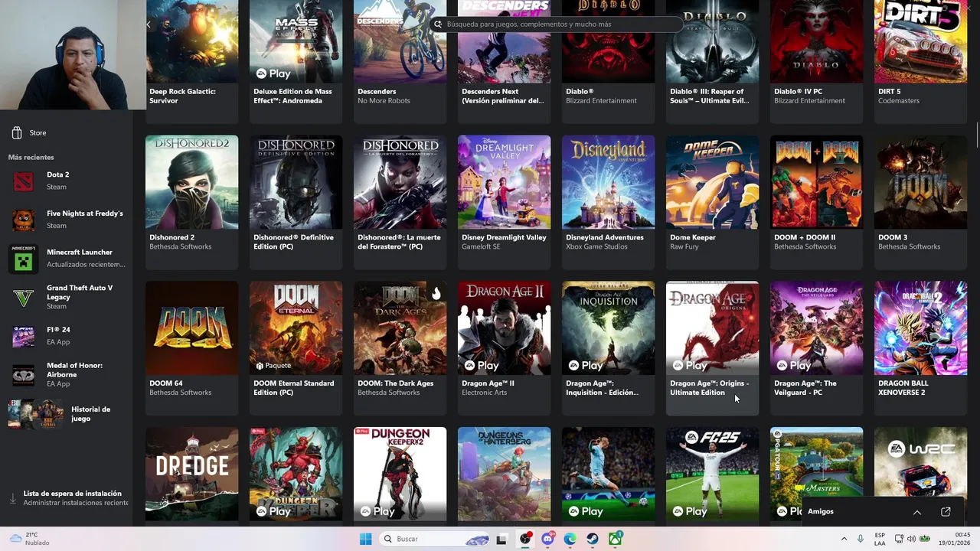Open the Dome Keeper tile
The image size is (980, 551).
(713, 203)
